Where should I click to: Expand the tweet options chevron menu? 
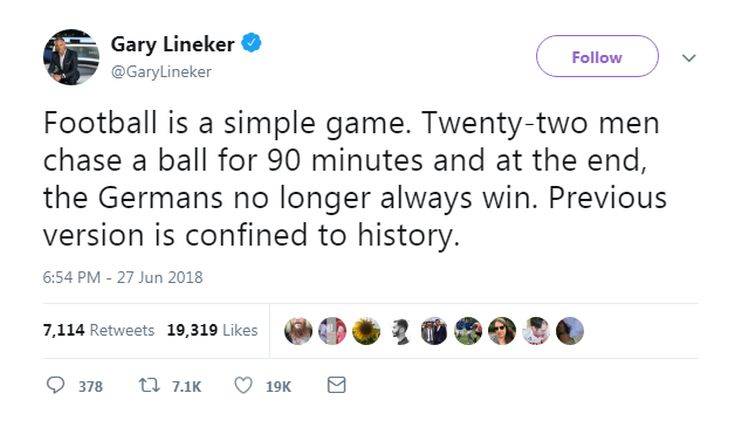pos(688,58)
